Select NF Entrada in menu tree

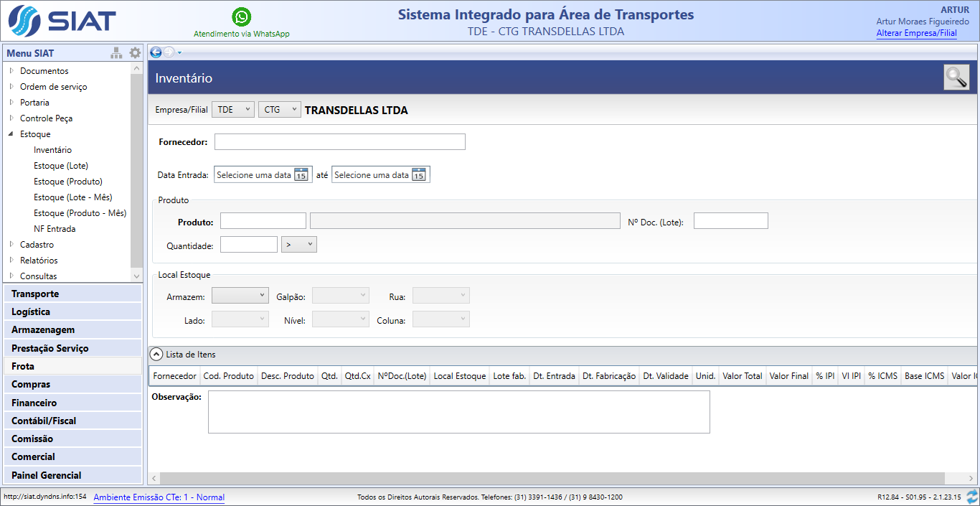(x=55, y=229)
